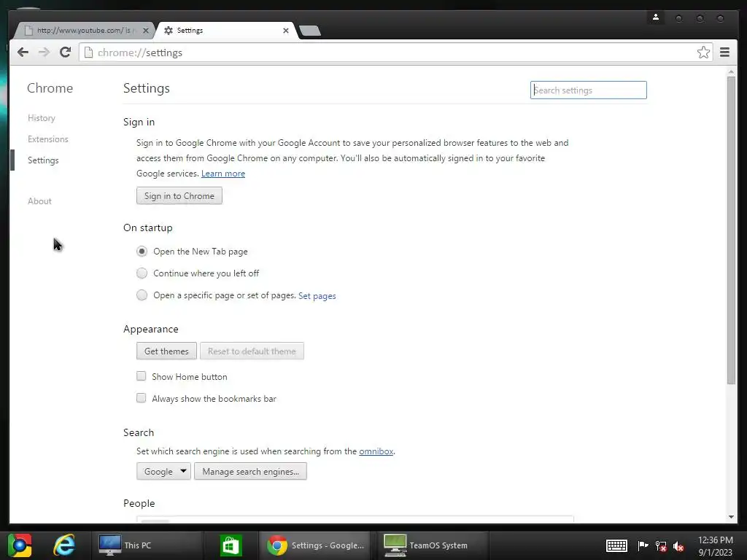Click the Settings - Google Chrome taskbar item
747x560 pixels.
[315, 545]
